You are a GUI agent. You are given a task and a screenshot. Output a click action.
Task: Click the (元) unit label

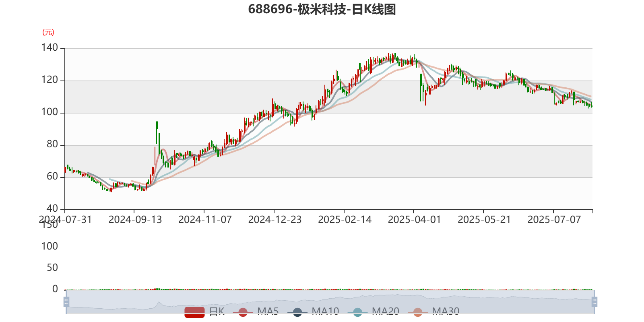click(x=48, y=32)
